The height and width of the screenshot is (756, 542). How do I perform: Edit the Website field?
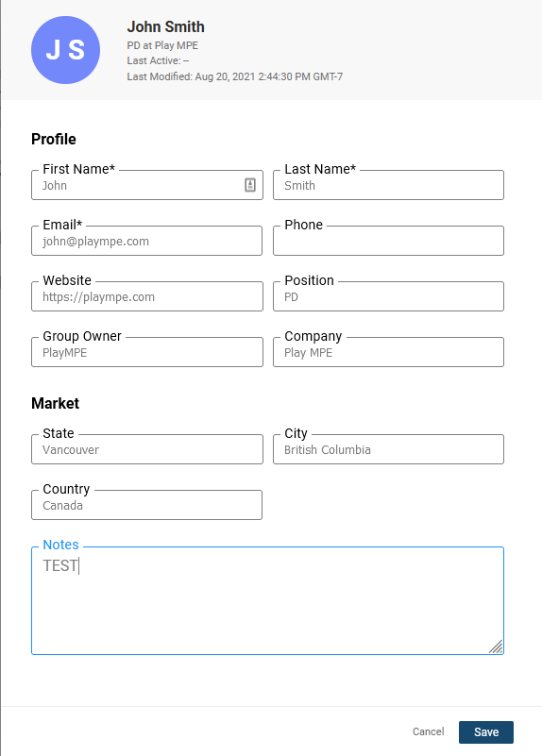[x=147, y=296]
